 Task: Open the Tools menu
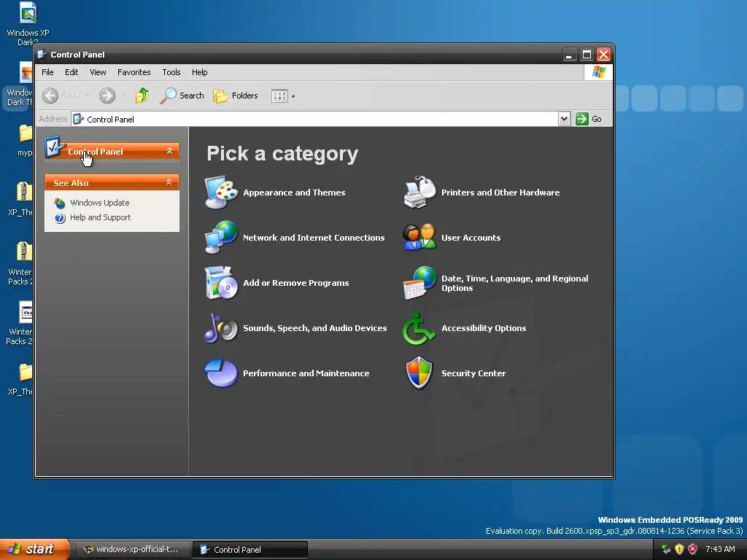click(171, 72)
